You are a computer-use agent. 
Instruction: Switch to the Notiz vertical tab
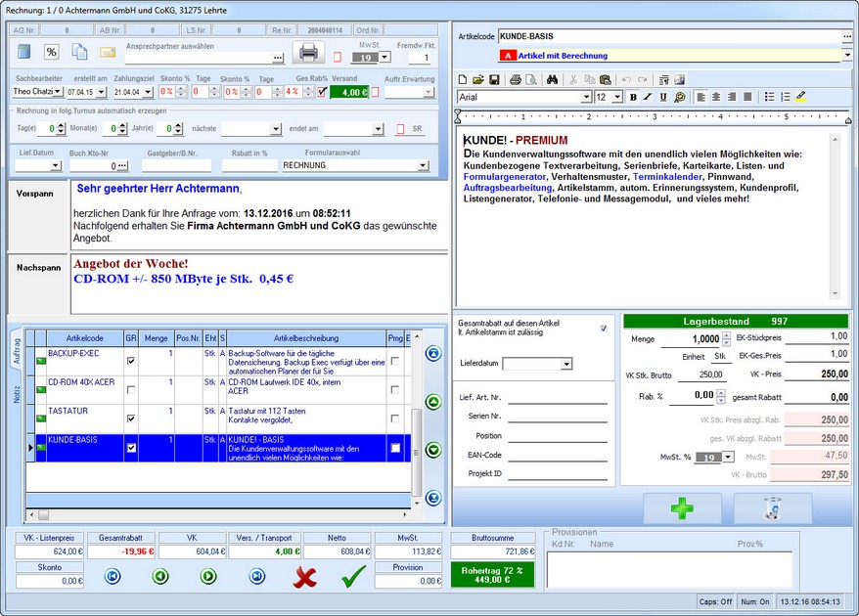click(x=16, y=394)
